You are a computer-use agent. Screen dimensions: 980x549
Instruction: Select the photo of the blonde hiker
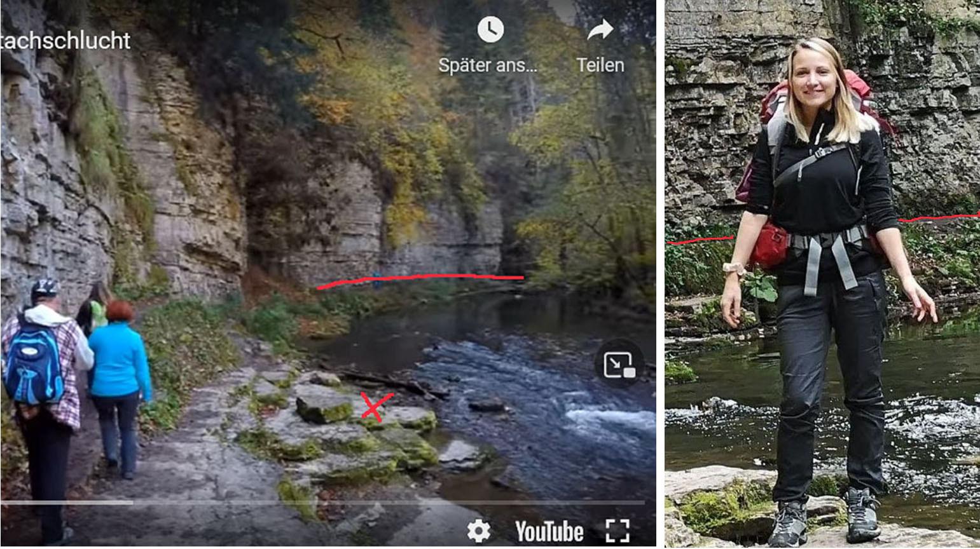822,274
